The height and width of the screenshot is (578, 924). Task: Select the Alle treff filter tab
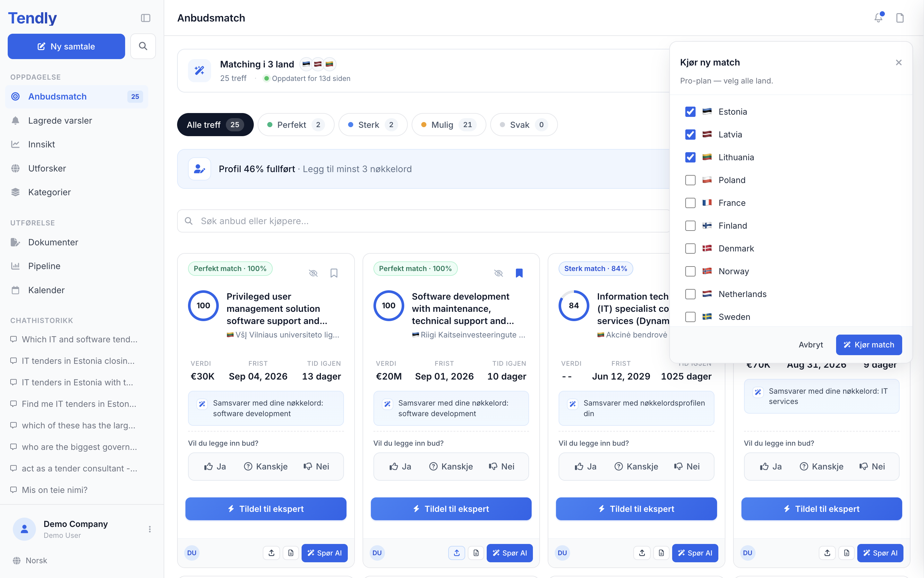pyautogui.click(x=215, y=125)
